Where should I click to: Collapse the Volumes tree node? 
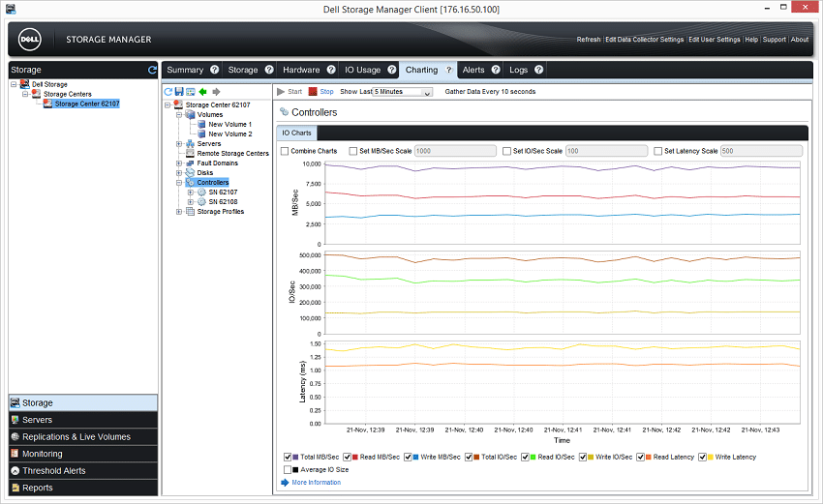pyautogui.click(x=179, y=114)
